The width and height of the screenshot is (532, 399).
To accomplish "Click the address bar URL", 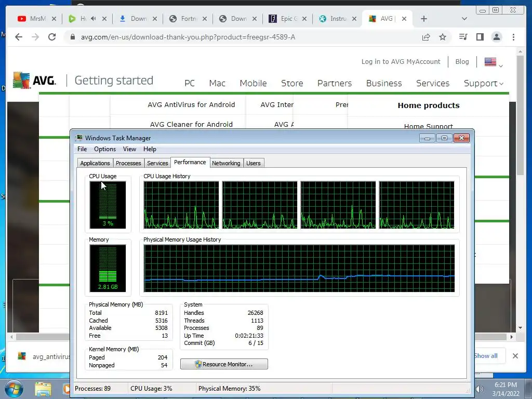I will 188,37.
